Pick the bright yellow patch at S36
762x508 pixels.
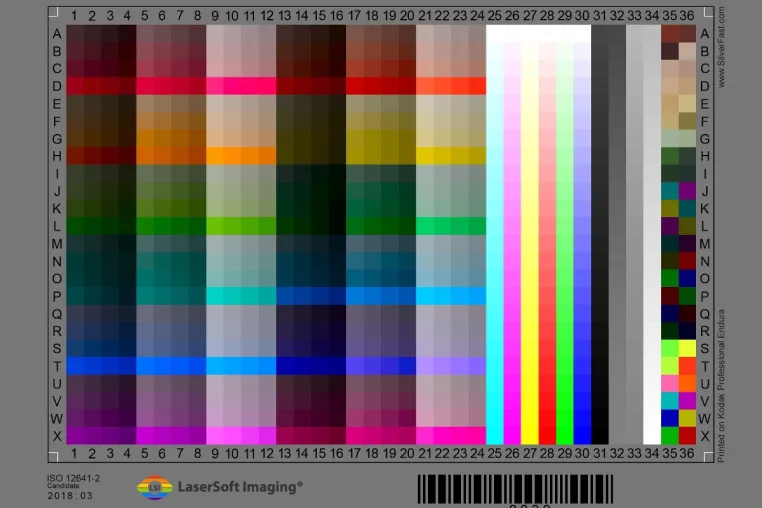coord(687,349)
